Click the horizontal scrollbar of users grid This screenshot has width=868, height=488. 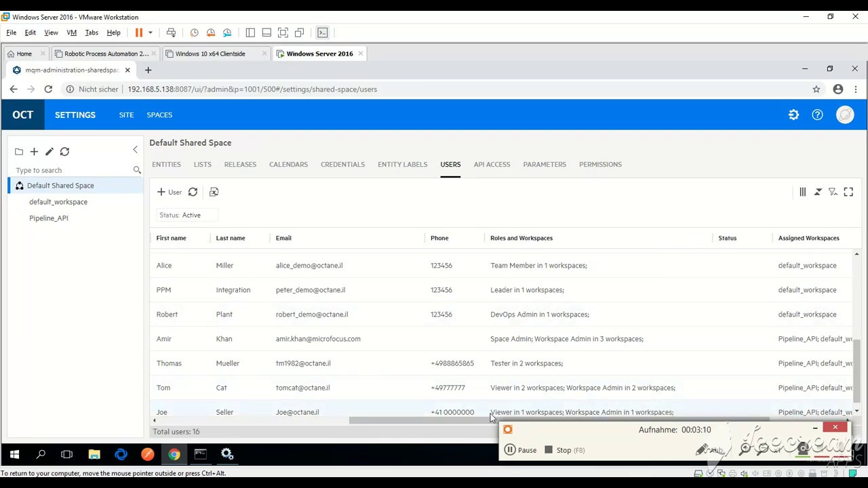click(559, 420)
